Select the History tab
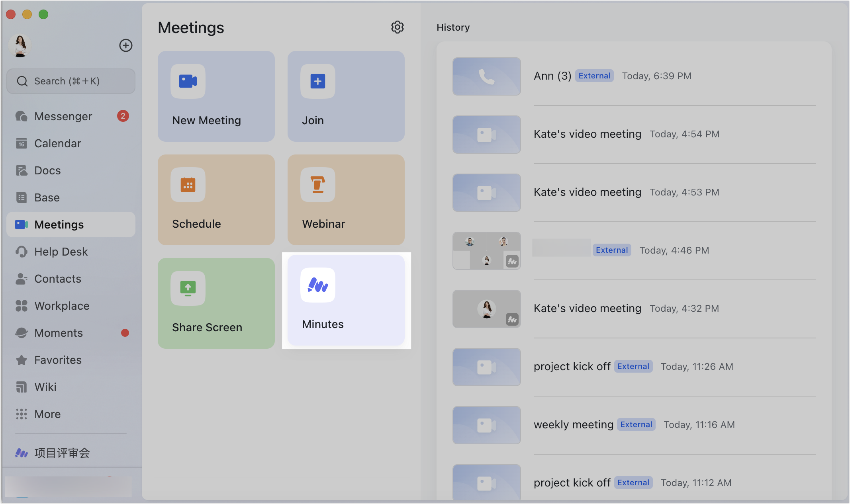The height and width of the screenshot is (504, 850). [453, 26]
